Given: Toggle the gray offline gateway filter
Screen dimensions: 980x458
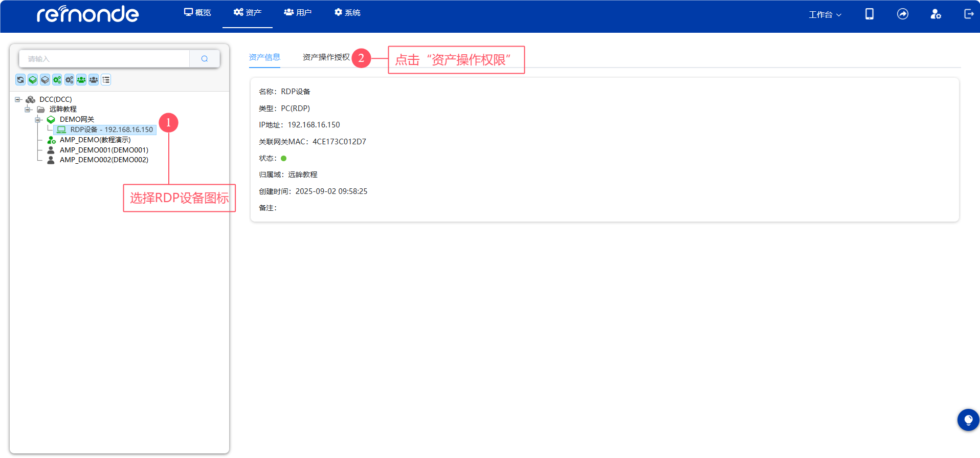Looking at the screenshot, I should tap(45, 80).
